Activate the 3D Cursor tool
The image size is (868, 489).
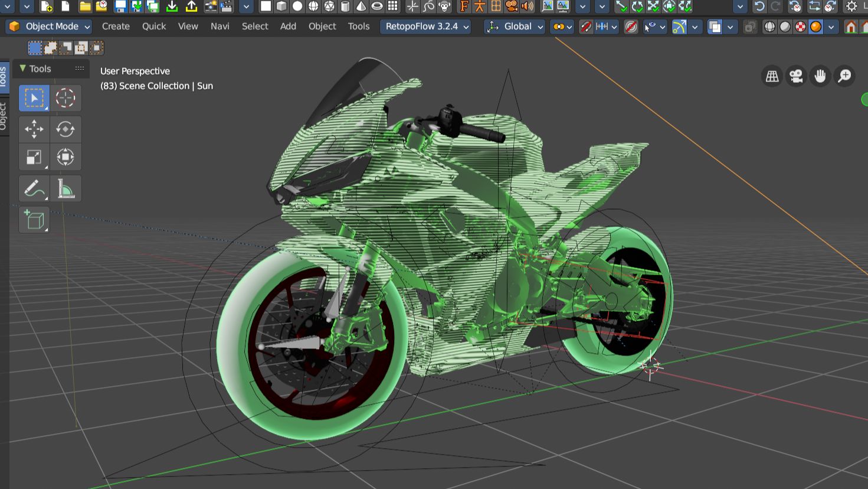coord(65,98)
